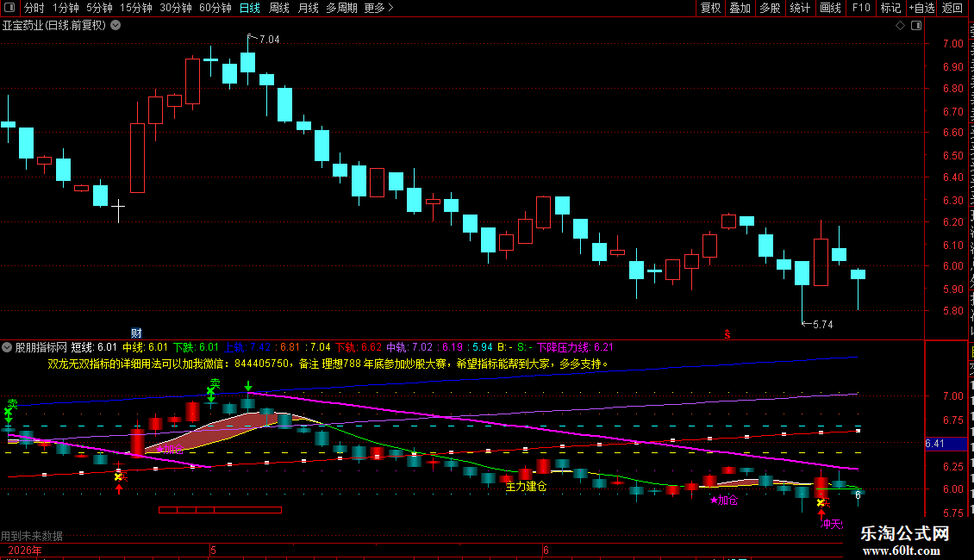This screenshot has width=974, height=560.
Task: Click the red segmented bar in indicator panel
Action: pyautogui.click(x=221, y=510)
